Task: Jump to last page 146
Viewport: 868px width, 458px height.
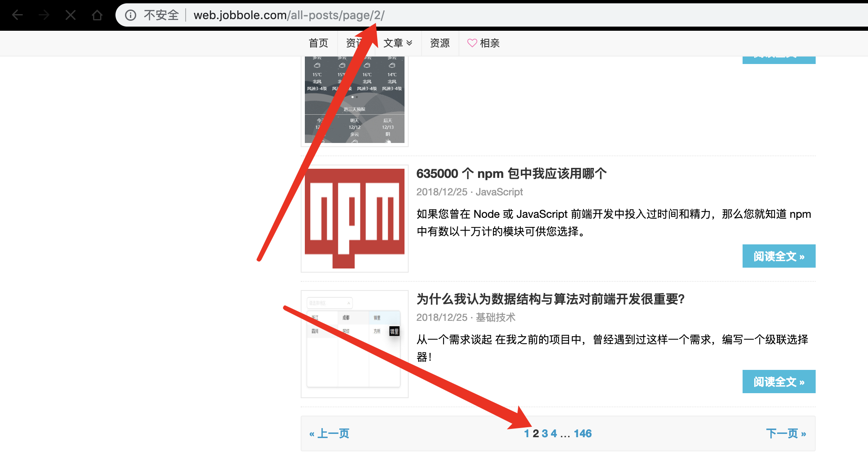Action: tap(583, 434)
